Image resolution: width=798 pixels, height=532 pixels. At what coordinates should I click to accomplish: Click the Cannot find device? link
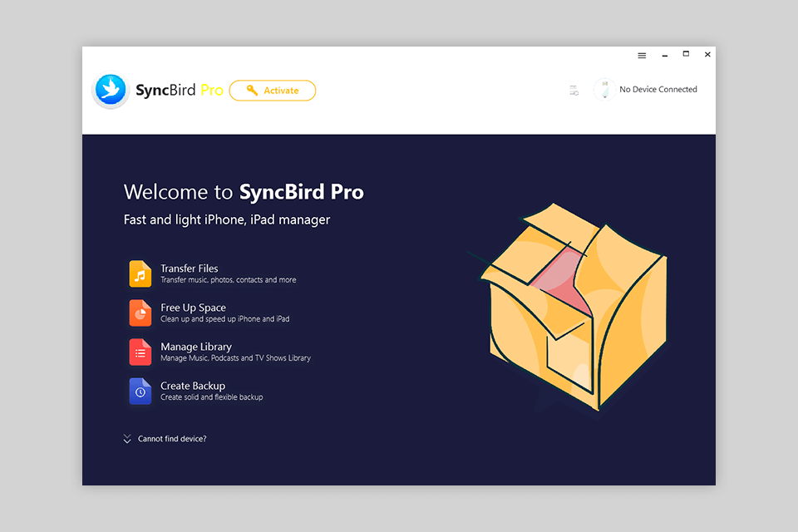pyautogui.click(x=172, y=439)
